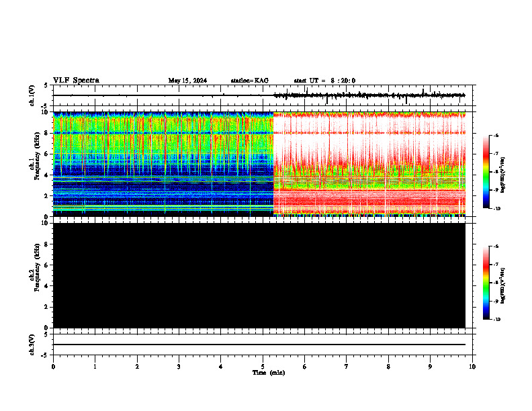Click the ch.3 flat waveform trace panel
Screen dimensions: 532x411
pos(264,345)
